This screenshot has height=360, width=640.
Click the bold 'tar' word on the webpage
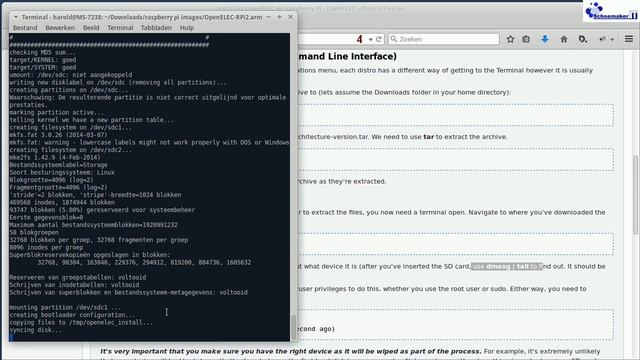[429, 137]
